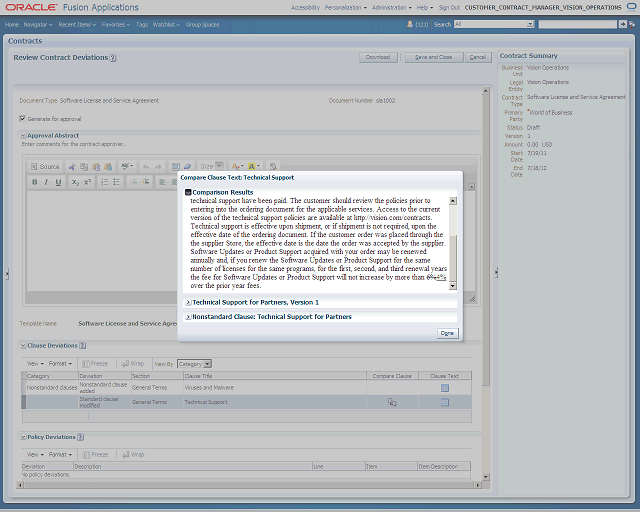Toggle Bold formatting
Image resolution: width=640 pixels, height=512 pixels.
35,182
